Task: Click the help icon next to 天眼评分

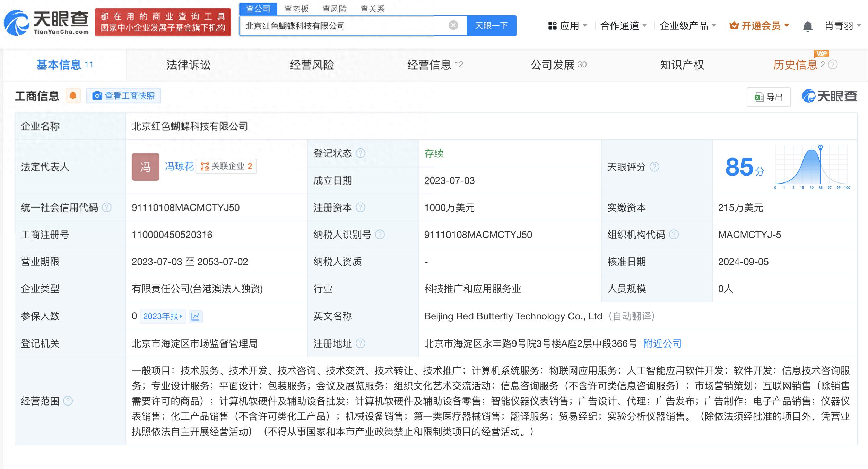Action: coord(654,167)
